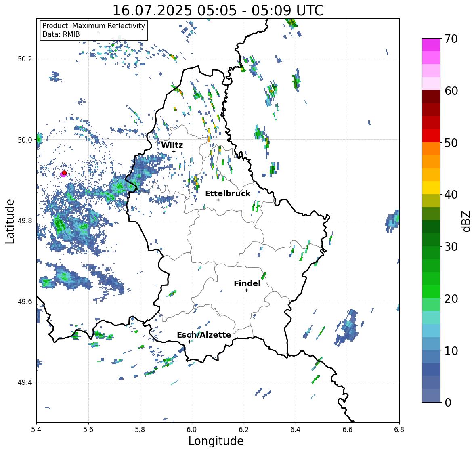Click the 49.6 latitude tick label
Screen dimensions: 476x451
coord(25,301)
